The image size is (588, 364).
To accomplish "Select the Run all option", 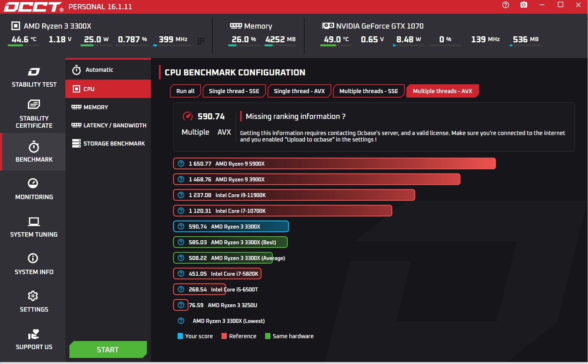I will coord(185,91).
